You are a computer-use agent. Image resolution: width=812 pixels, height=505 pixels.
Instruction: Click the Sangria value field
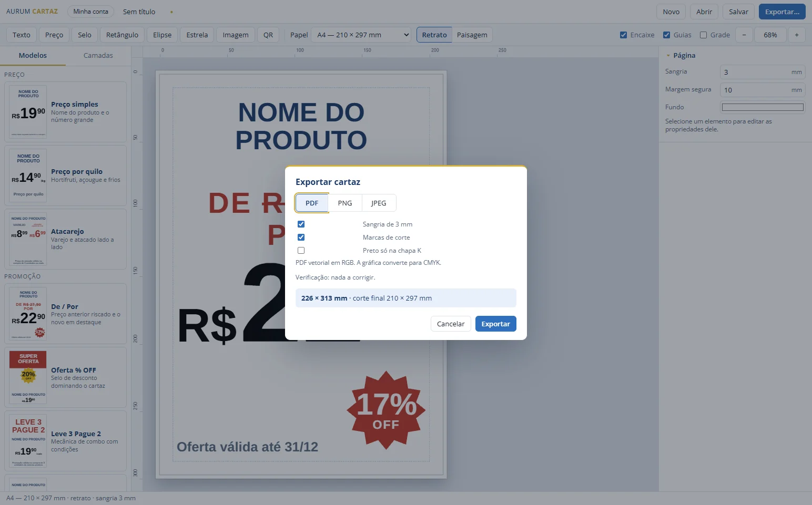[763, 72]
